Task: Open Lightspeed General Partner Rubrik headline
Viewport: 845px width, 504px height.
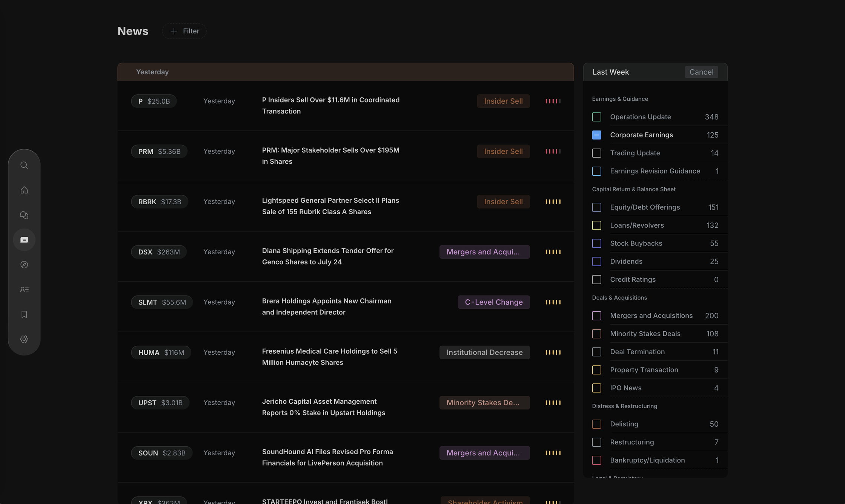Action: pos(330,206)
